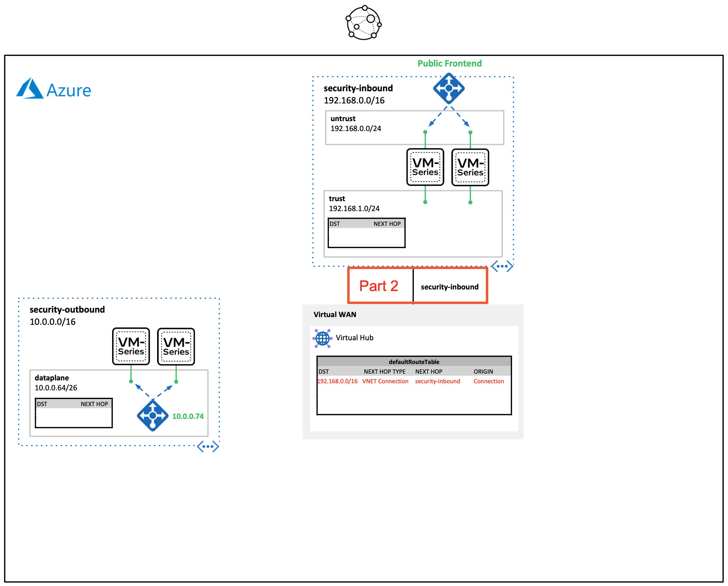728x586 pixels.
Task: Click the Virtual Hub globe icon
Action: point(323,338)
